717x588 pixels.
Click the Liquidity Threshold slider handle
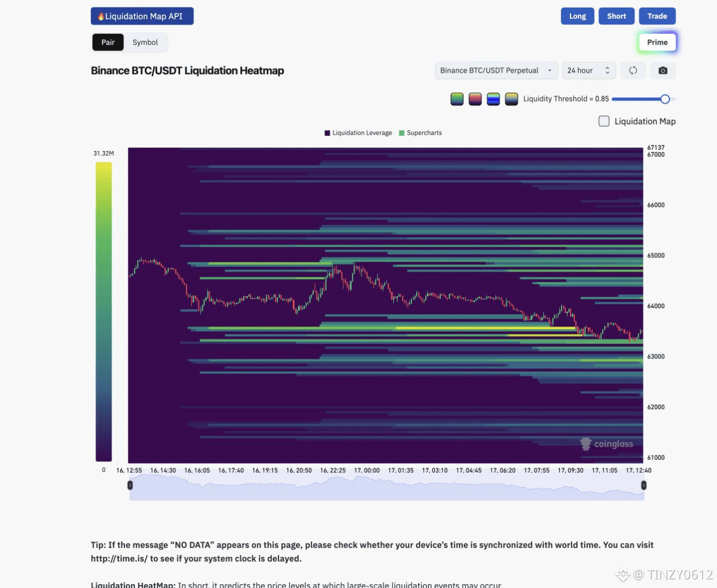point(665,99)
